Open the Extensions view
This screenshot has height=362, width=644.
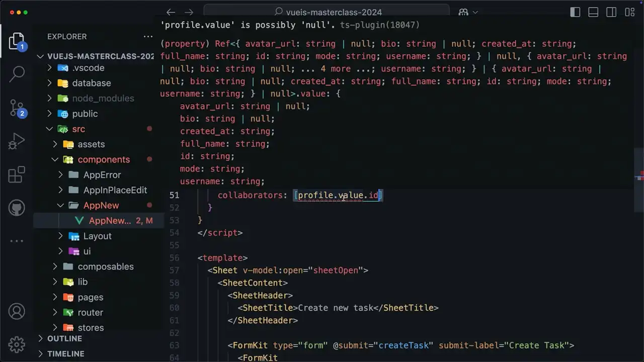point(17,174)
